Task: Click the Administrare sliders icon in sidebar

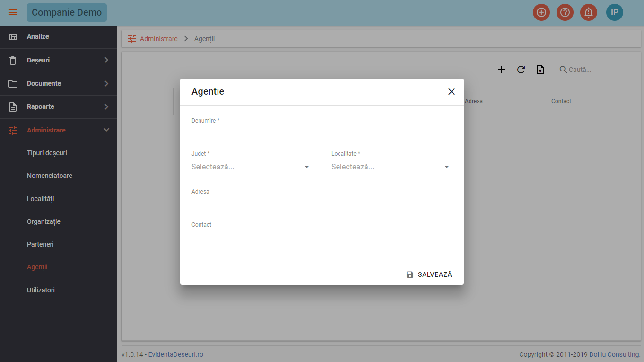Action: coord(13,130)
